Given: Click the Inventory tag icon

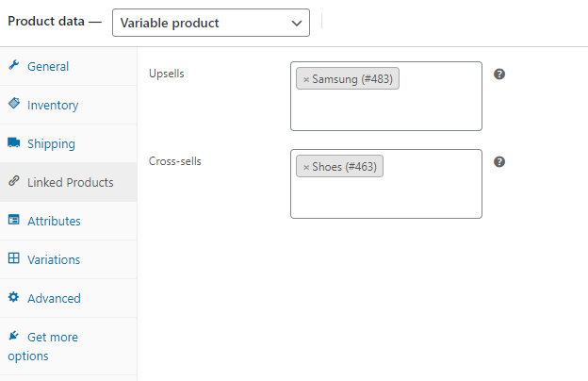Looking at the screenshot, I should pyautogui.click(x=13, y=105).
